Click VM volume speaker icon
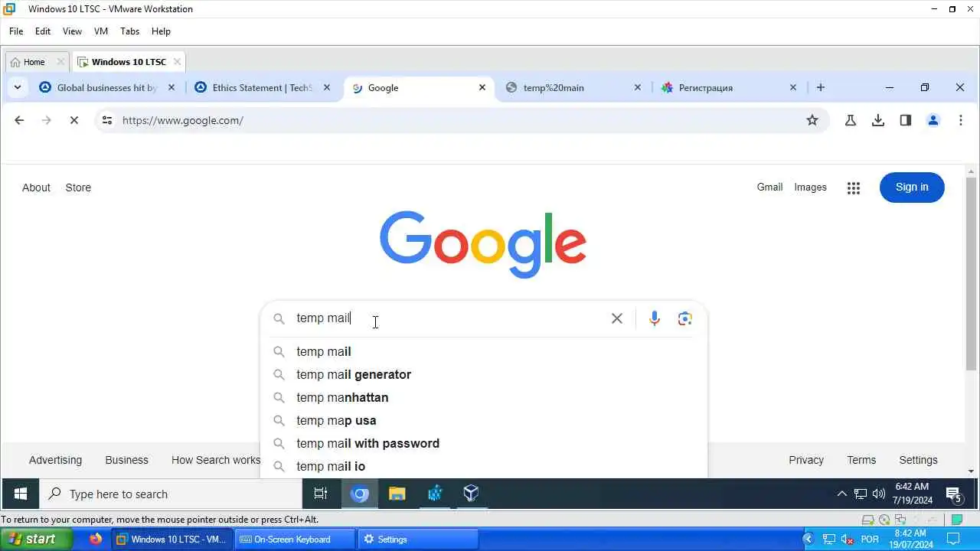 879,494
